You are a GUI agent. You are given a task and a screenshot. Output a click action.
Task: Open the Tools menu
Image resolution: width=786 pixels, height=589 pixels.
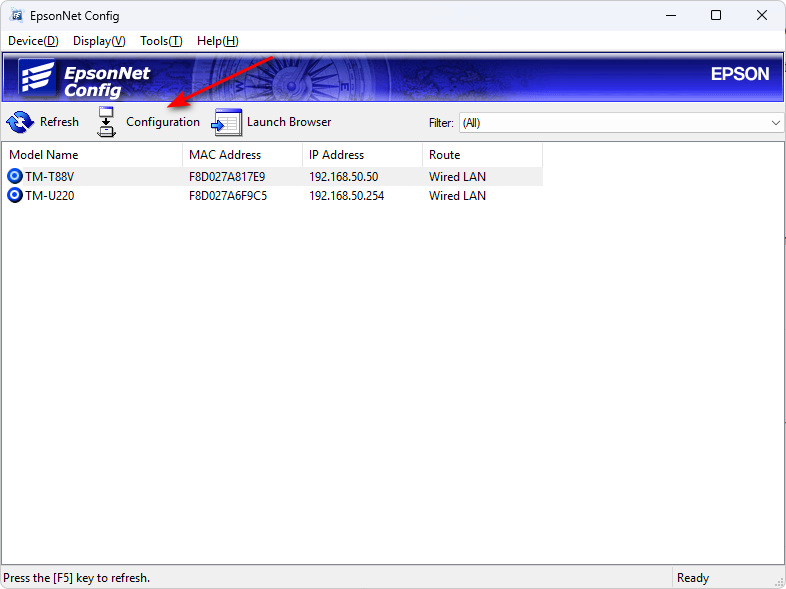coord(161,41)
